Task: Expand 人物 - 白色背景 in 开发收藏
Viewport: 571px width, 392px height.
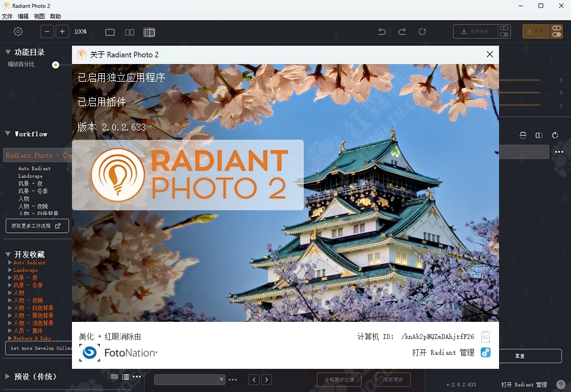Action: [10, 307]
